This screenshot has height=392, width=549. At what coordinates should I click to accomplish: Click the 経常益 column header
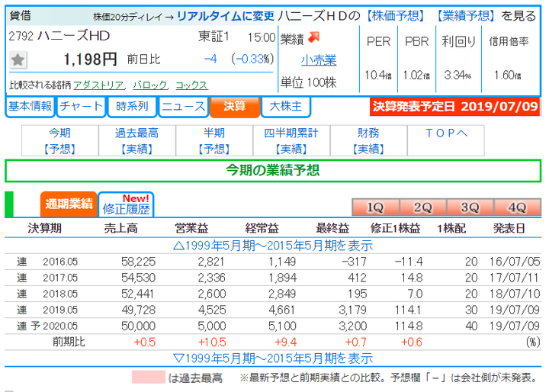coord(262,228)
